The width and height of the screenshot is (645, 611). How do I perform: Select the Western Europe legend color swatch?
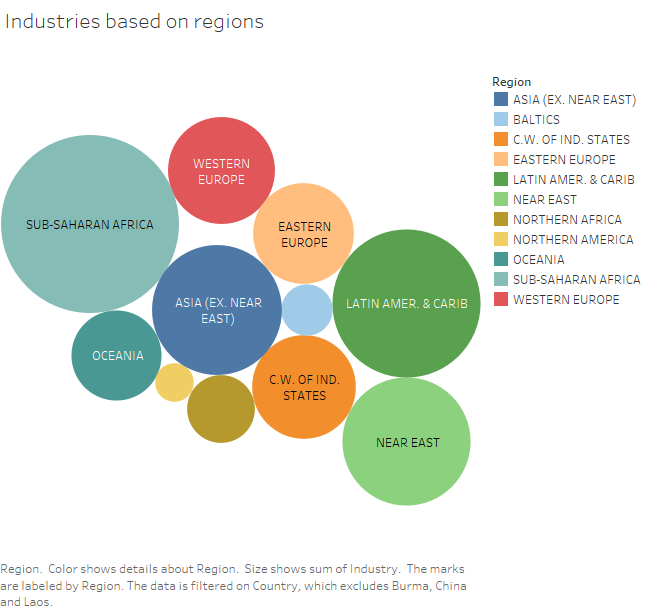[x=500, y=300]
